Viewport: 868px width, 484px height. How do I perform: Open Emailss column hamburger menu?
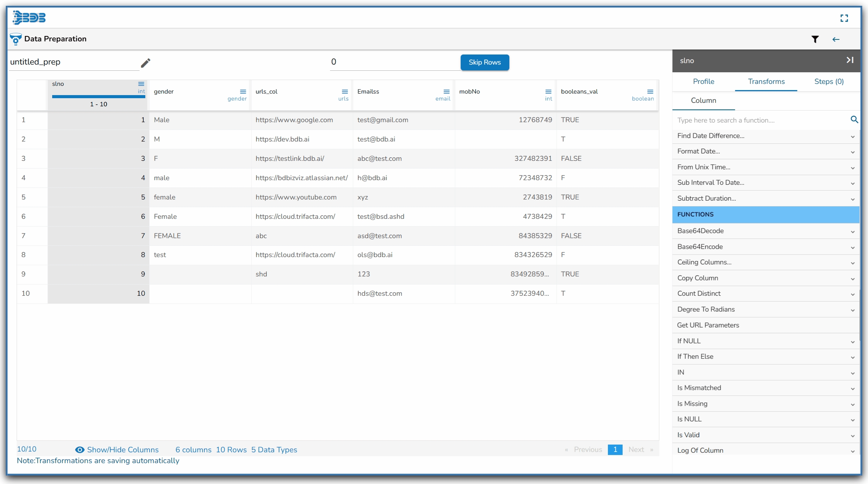(446, 92)
